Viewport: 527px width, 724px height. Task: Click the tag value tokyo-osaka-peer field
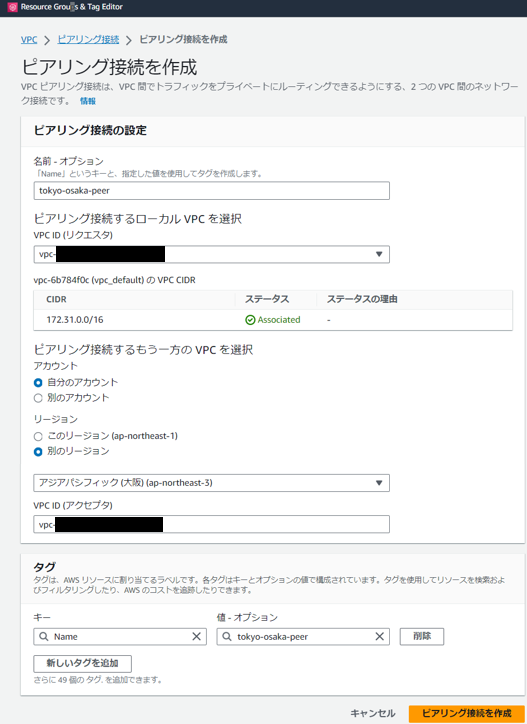[303, 637]
